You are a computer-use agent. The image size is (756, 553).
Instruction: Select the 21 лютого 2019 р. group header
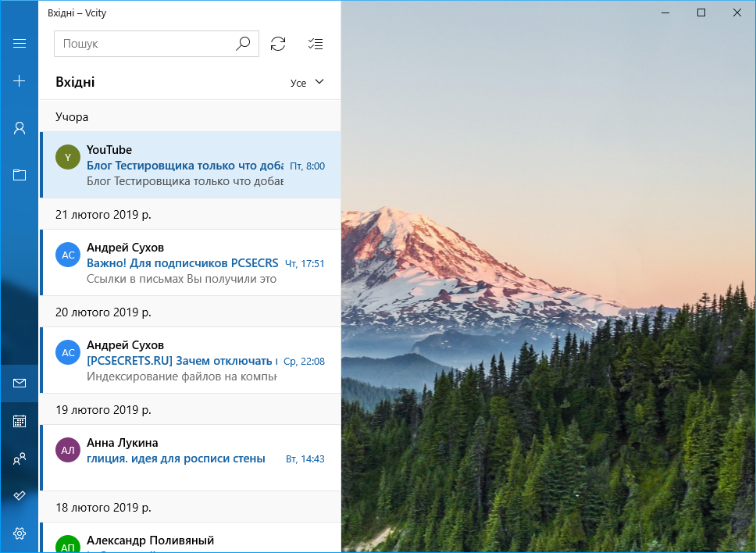(190, 214)
